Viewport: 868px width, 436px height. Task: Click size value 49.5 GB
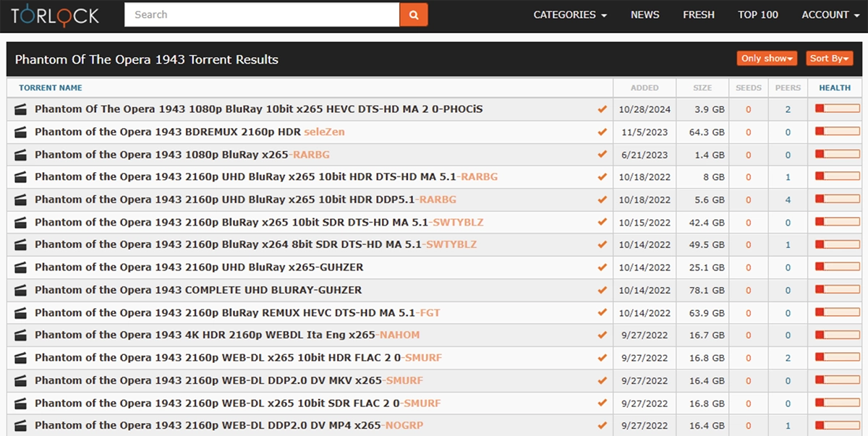pos(707,245)
